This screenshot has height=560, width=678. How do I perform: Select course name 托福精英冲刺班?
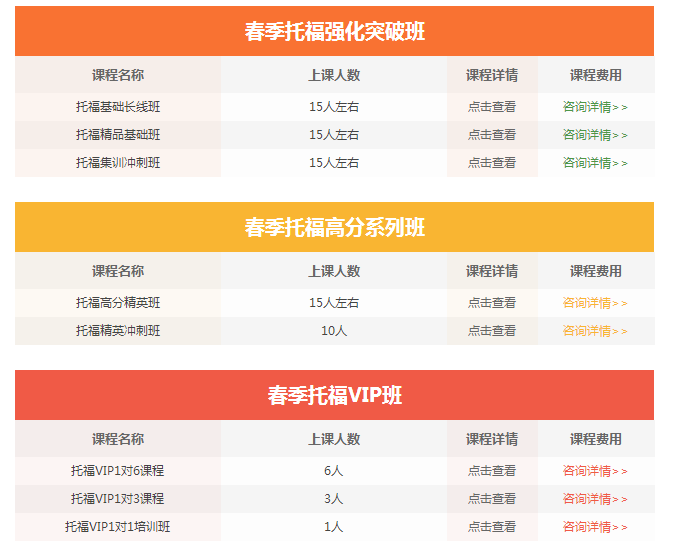(118, 331)
